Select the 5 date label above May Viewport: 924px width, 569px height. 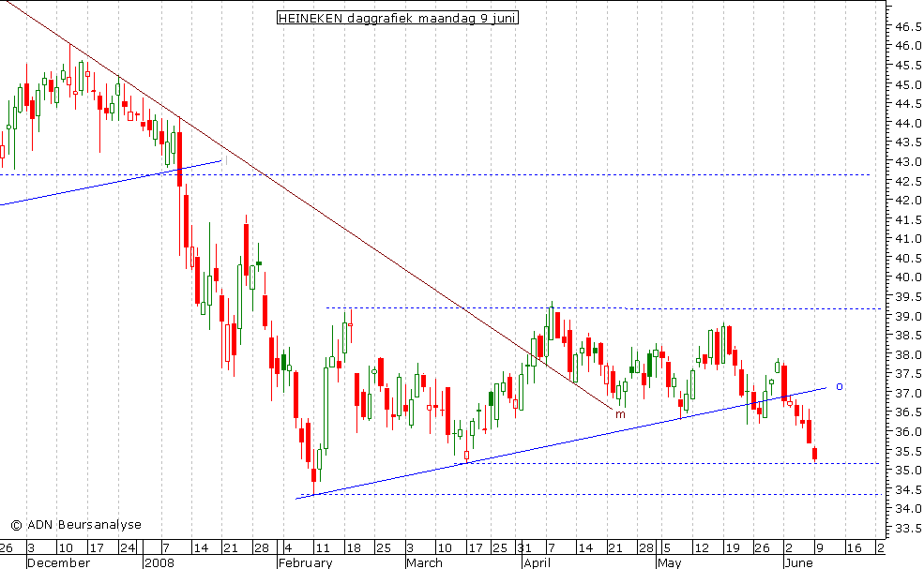tap(666, 547)
